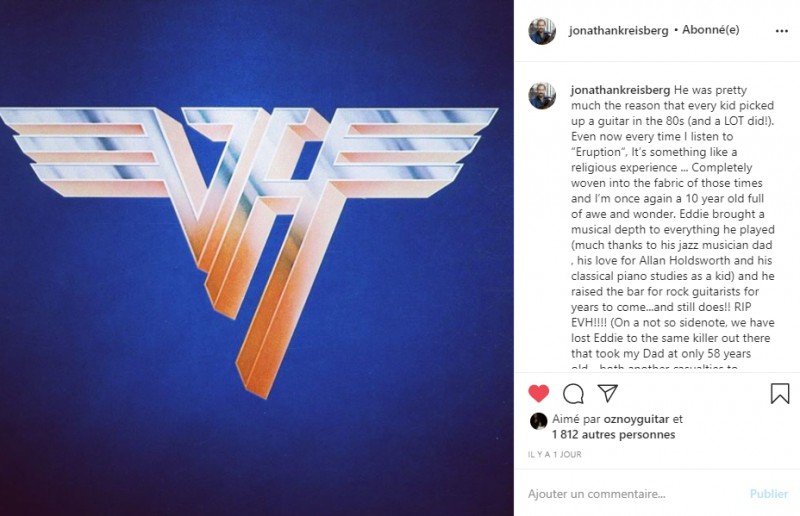
Task: Visit the oznoyguitar profile link
Action: pyautogui.click(x=636, y=420)
